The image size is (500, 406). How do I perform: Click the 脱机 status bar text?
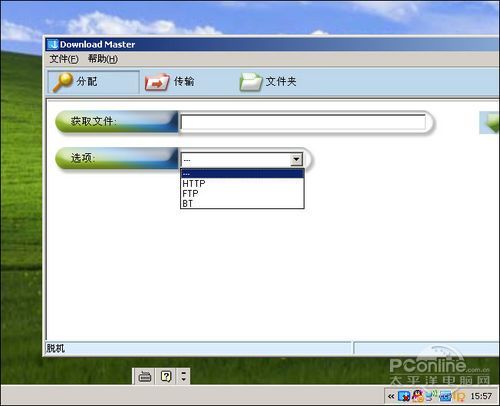[x=56, y=348]
